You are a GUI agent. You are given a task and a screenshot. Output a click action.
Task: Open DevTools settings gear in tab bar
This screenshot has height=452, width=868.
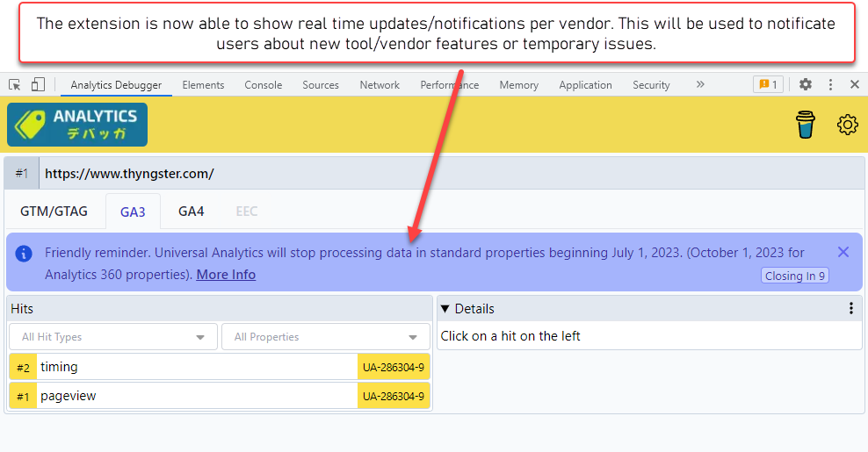(x=806, y=85)
